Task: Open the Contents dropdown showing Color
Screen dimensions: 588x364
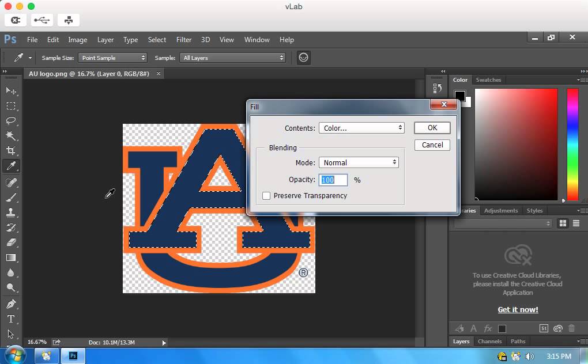Action: pyautogui.click(x=361, y=127)
